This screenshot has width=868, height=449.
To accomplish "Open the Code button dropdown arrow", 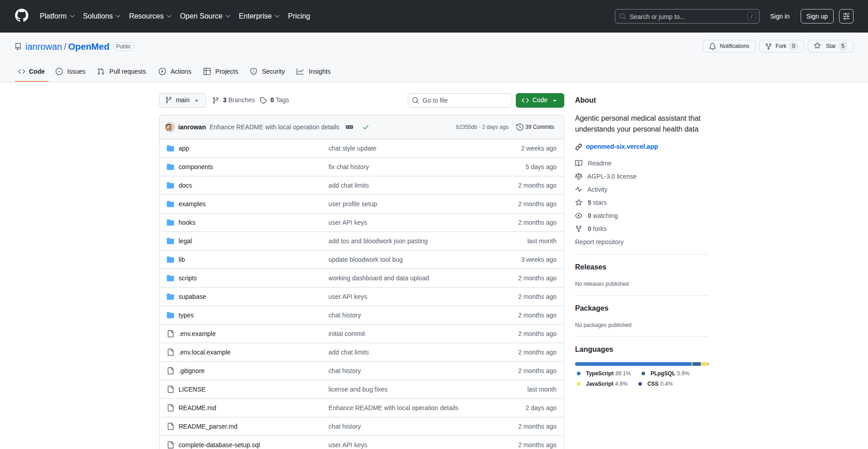I will pos(555,100).
